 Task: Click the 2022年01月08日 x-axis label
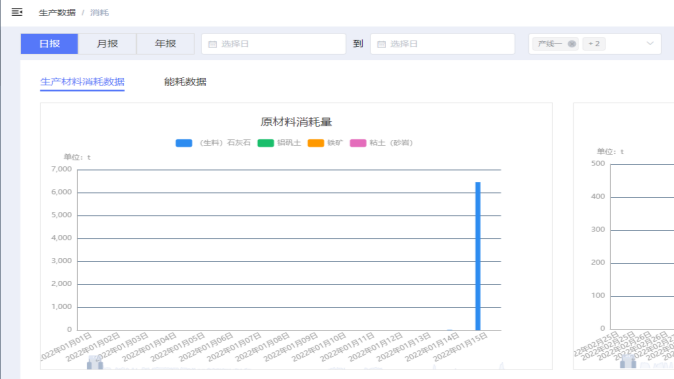pos(262,347)
